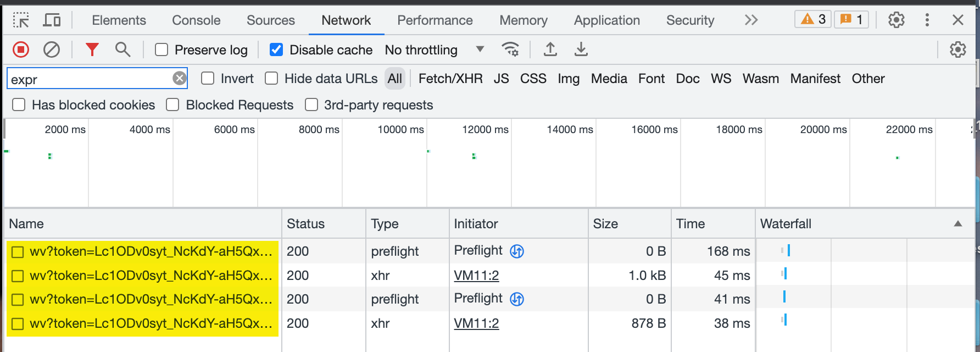Export HAR with download arrow

(581, 50)
